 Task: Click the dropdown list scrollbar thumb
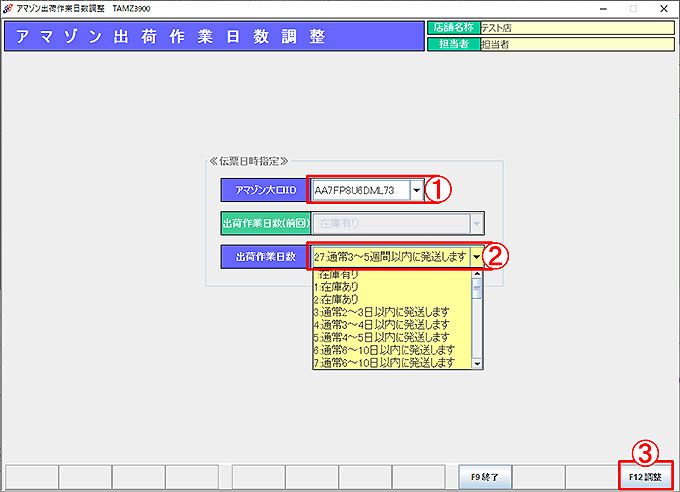click(x=477, y=289)
